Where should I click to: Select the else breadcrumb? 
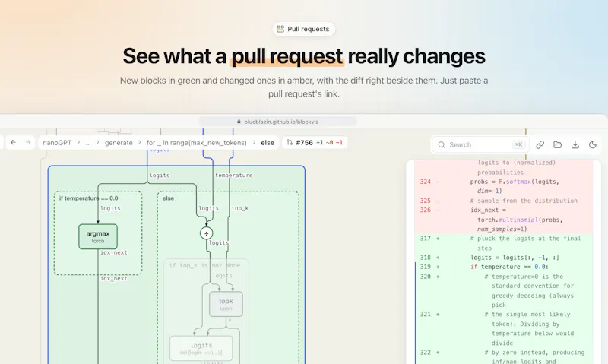(x=268, y=143)
